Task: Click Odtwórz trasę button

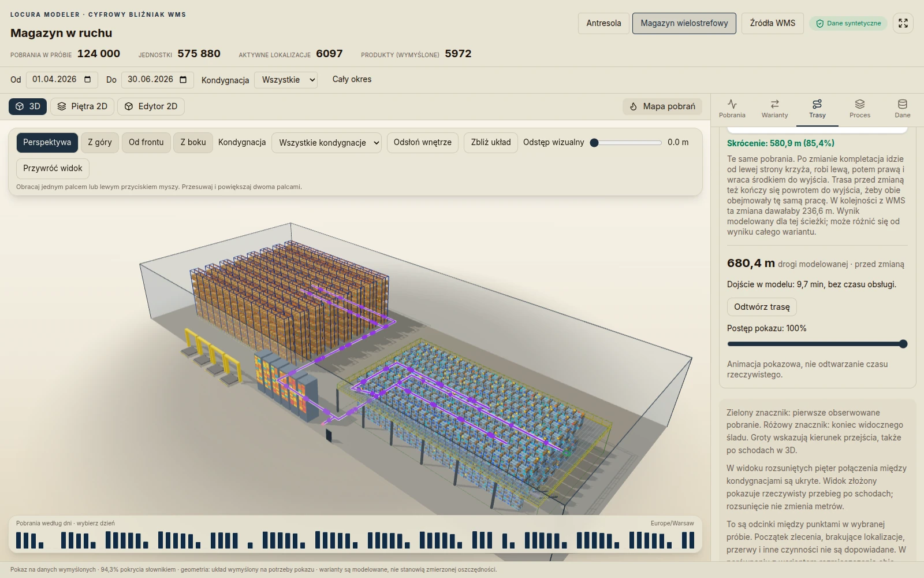Action: click(762, 307)
